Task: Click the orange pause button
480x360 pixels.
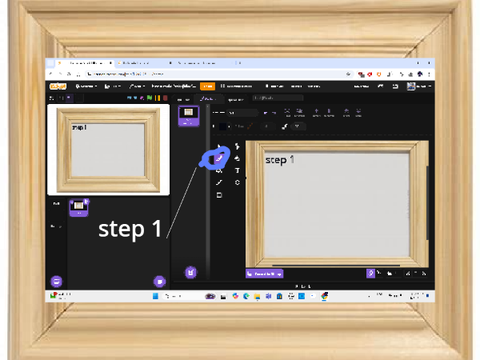Action: click(157, 98)
